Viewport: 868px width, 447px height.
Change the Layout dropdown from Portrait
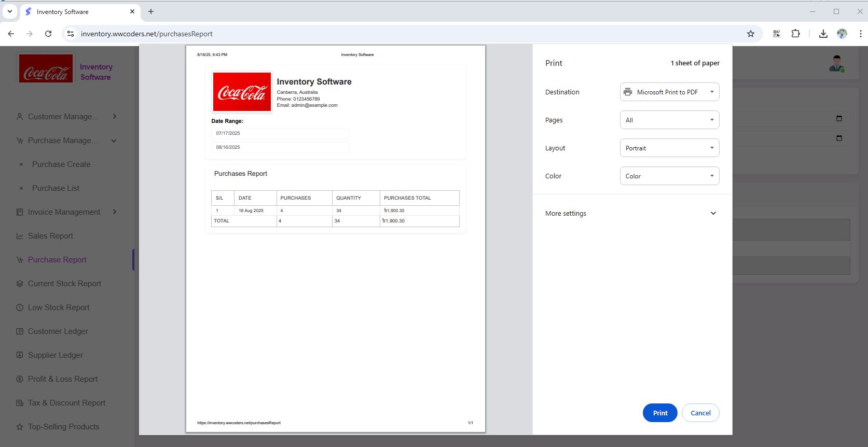click(x=669, y=148)
